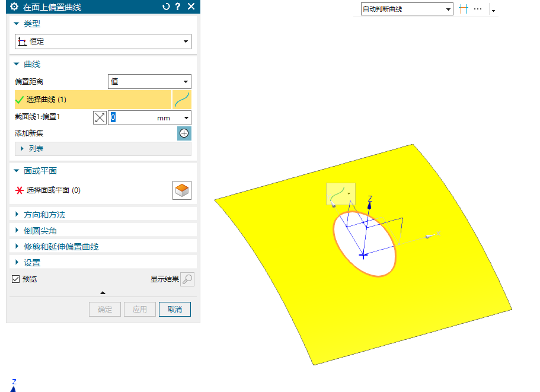Viewport: 540px width, 392px height.
Task: Collapse the 类型 section
Action: pyautogui.click(x=16, y=24)
